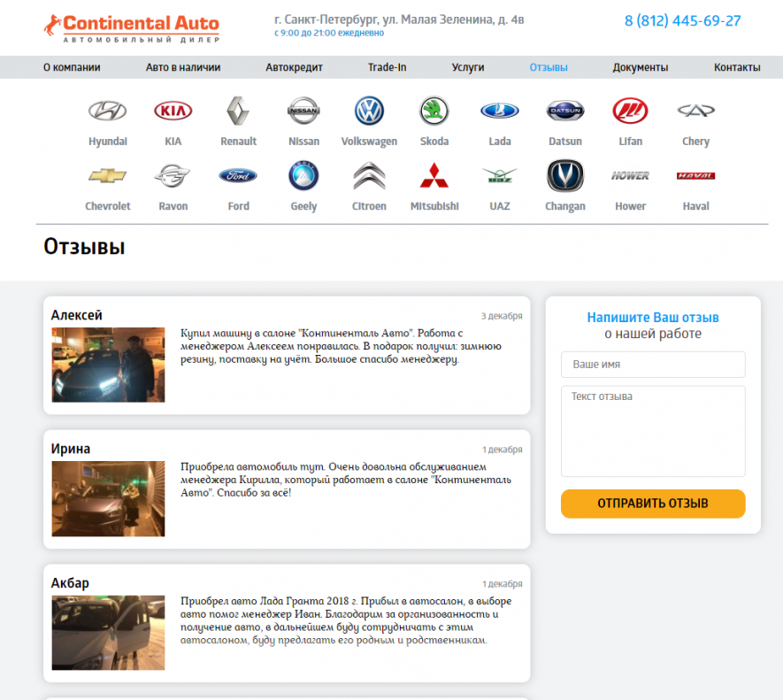783x700 pixels.
Task: Focus the Ваше имя input field
Action: (x=653, y=365)
